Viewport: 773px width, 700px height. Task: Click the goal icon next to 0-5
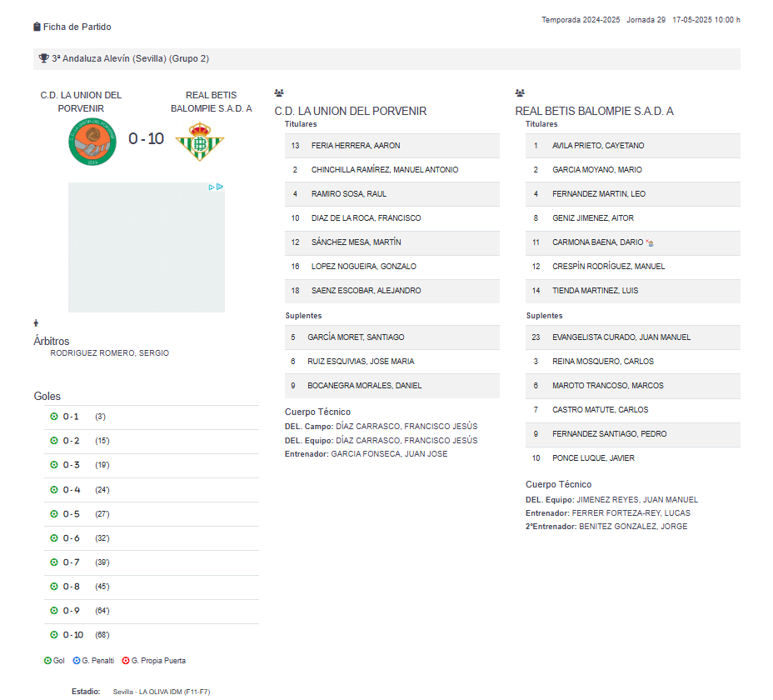pyautogui.click(x=54, y=513)
